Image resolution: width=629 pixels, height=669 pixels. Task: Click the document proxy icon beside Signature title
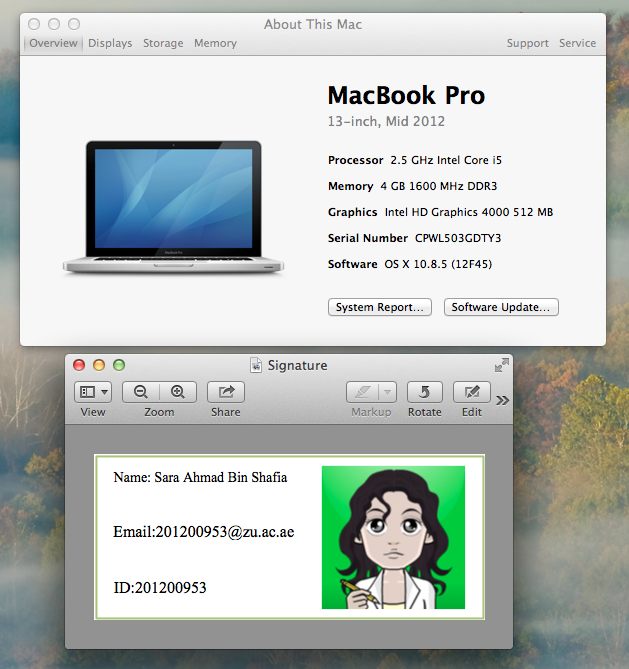(256, 365)
